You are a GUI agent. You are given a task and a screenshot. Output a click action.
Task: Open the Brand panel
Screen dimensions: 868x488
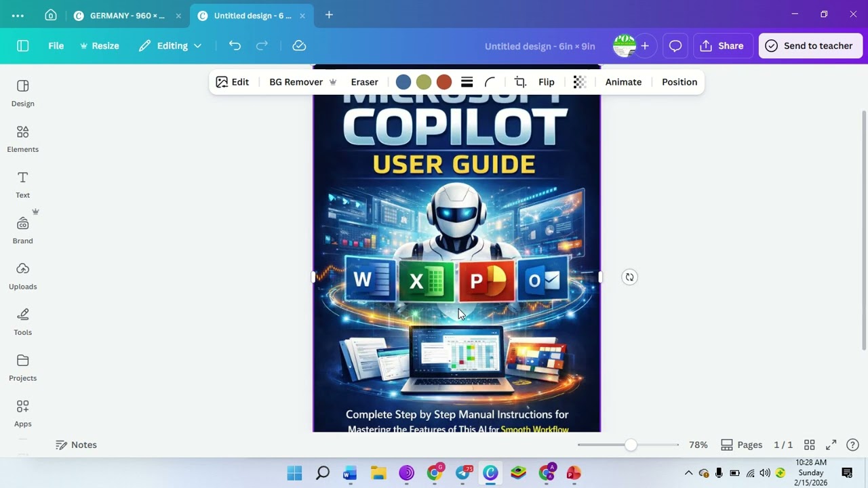tap(22, 230)
